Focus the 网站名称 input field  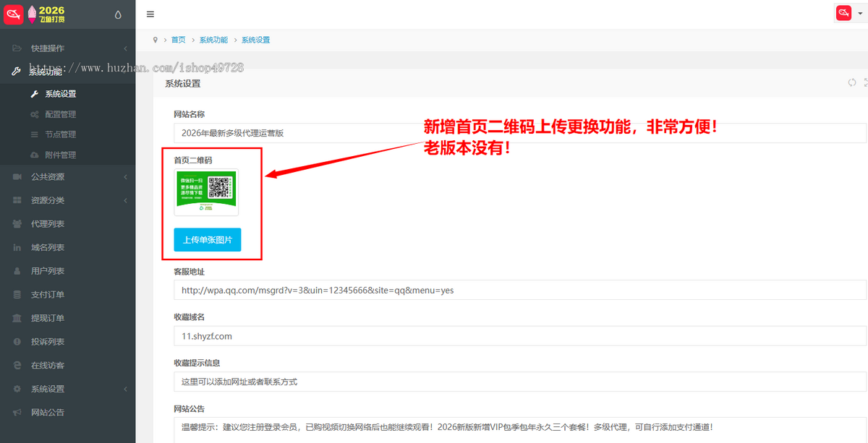(519, 133)
